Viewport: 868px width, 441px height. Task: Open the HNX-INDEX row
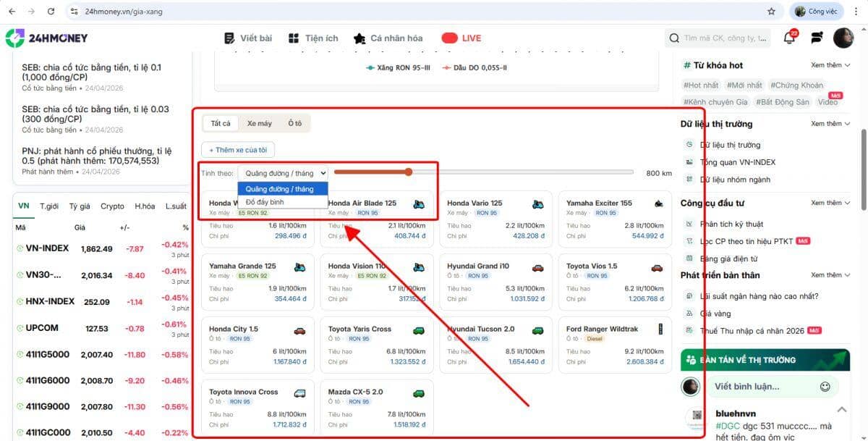tap(102, 302)
